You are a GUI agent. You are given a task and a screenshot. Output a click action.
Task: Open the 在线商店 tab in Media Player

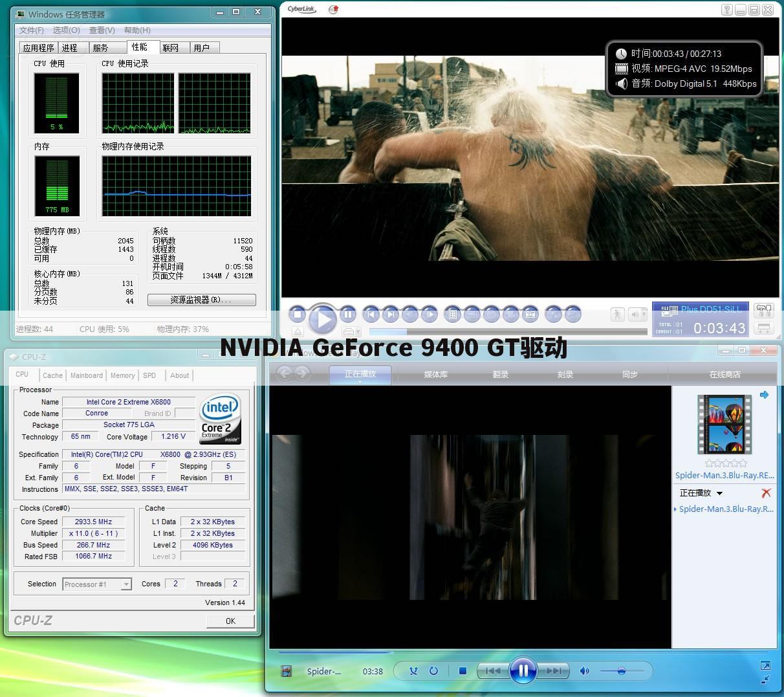[x=724, y=374]
